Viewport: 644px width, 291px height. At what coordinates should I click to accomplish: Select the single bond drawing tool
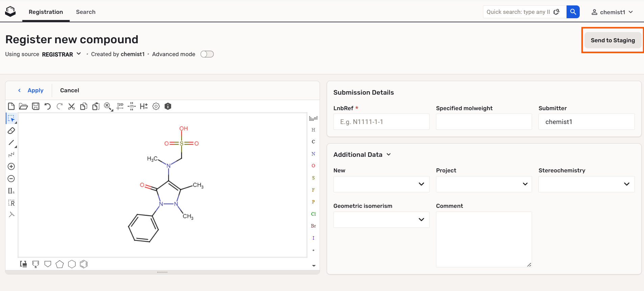11,143
